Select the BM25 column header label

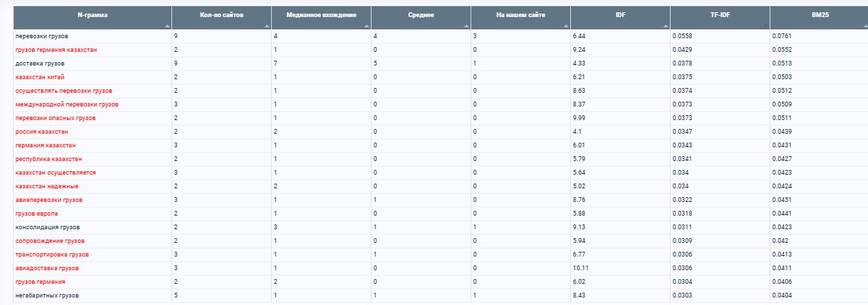[819, 14]
